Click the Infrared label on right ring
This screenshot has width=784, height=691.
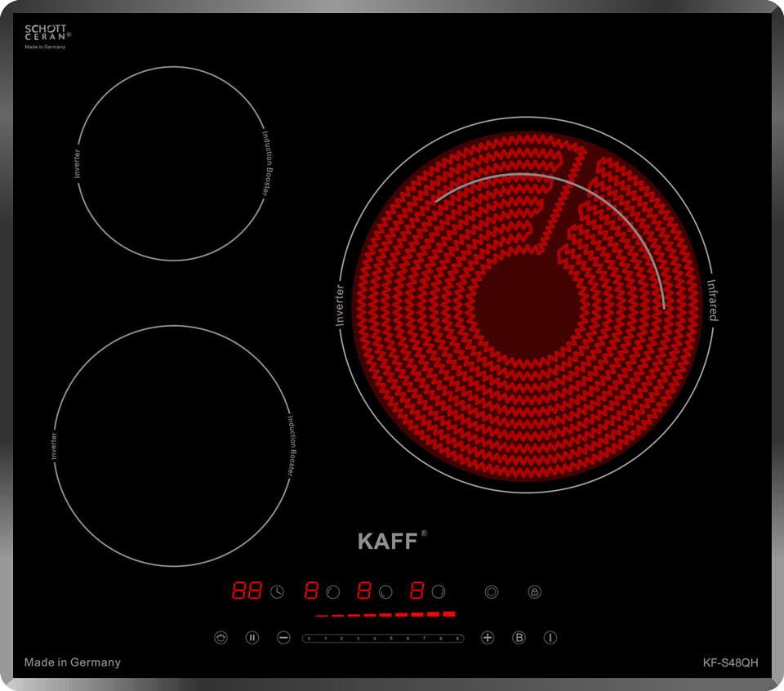712,300
